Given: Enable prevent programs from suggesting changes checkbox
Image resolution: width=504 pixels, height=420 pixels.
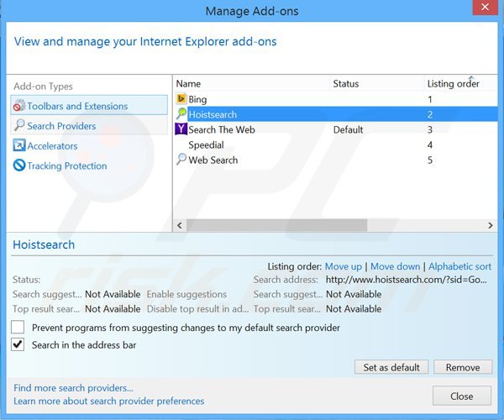Looking at the screenshot, I should tap(18, 328).
